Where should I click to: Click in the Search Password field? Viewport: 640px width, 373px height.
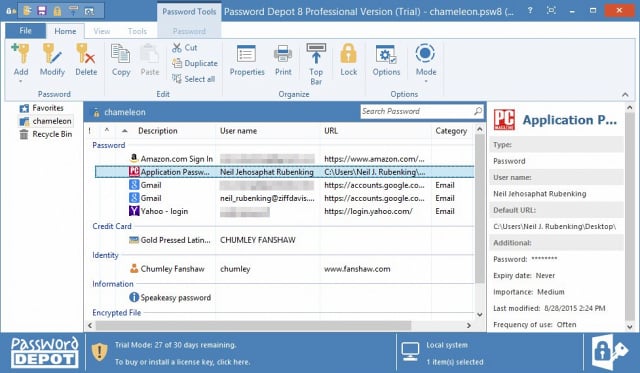[416, 111]
